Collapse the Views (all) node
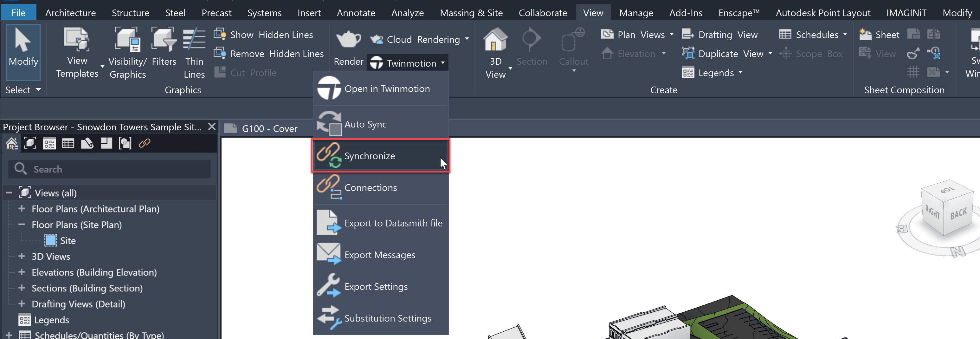Screen dimensions: 980x339 (x=9, y=193)
